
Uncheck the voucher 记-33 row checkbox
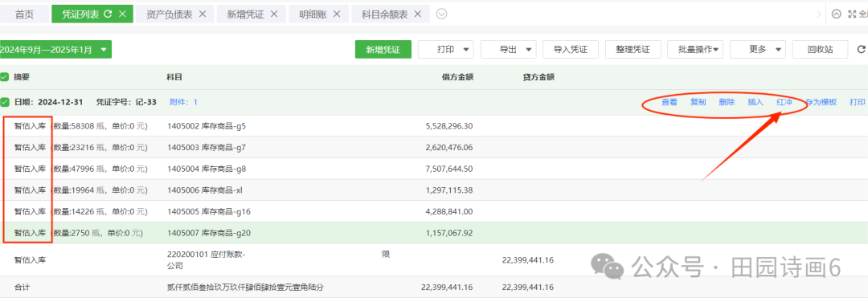[x=5, y=102]
